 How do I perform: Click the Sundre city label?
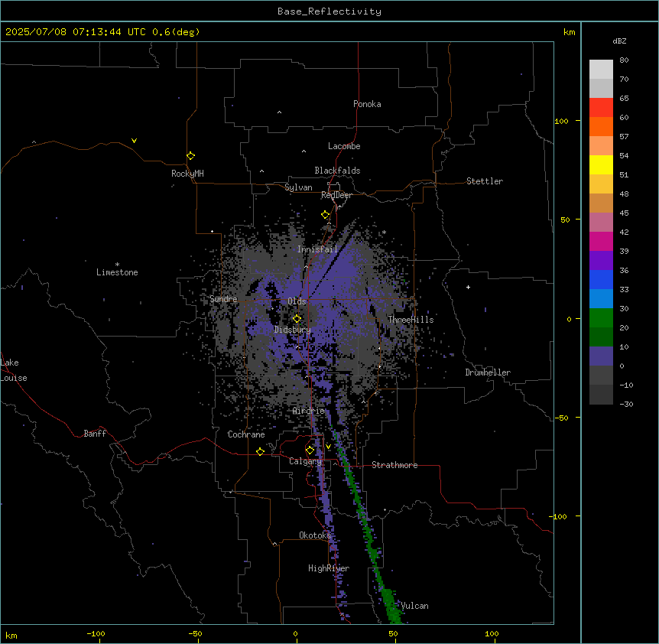(223, 299)
